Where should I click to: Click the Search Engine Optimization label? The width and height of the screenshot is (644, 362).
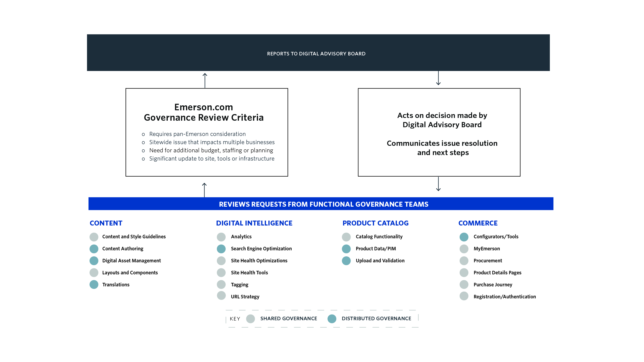(x=261, y=249)
